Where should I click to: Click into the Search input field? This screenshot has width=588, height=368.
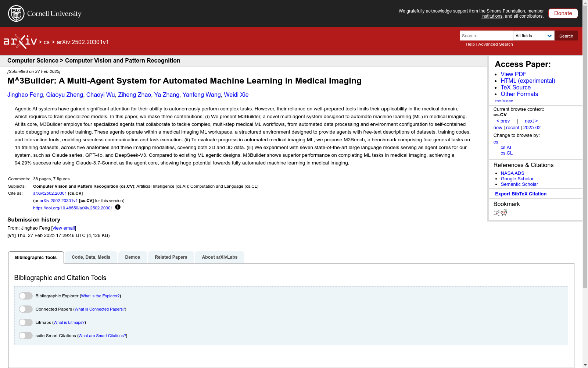486,36
